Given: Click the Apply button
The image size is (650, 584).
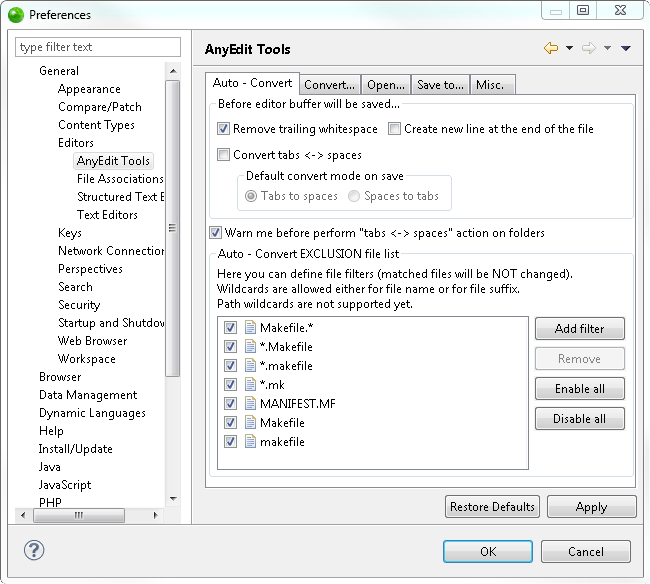Looking at the screenshot, I should (x=592, y=507).
